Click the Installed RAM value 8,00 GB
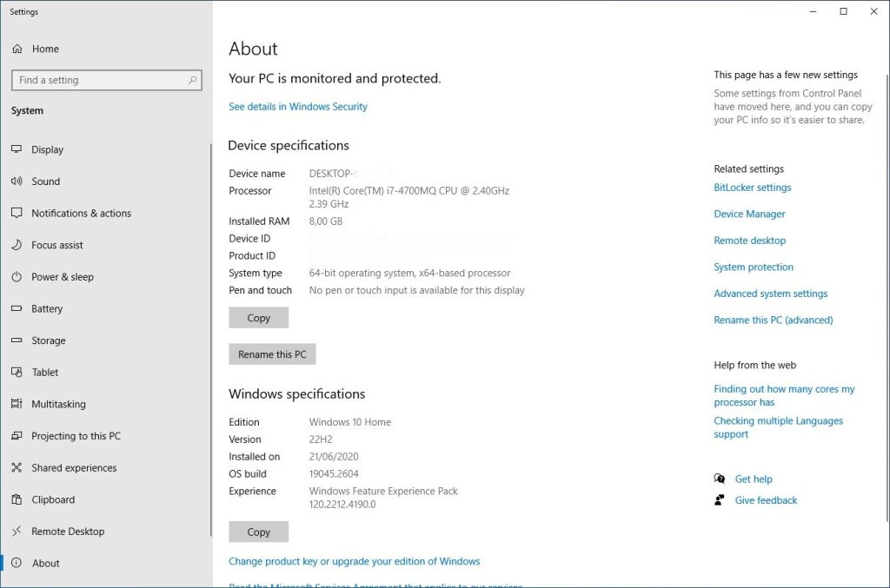This screenshot has height=588, width=890. tap(326, 221)
